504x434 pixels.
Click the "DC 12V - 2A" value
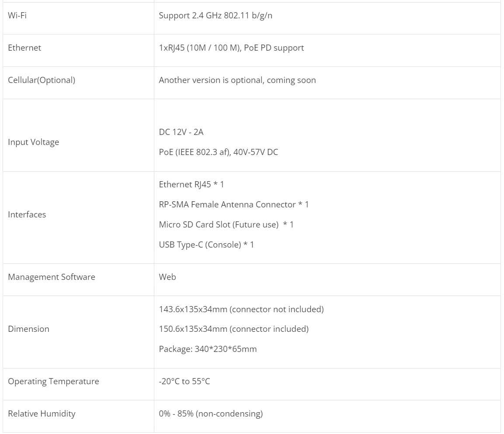181,132
